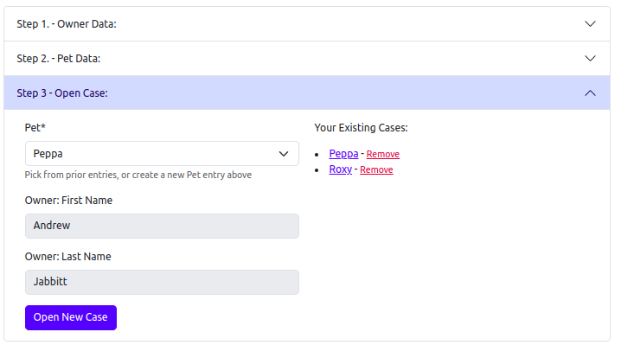
Task: Click the 'Pick from prior entries' help text
Action: pos(138,175)
